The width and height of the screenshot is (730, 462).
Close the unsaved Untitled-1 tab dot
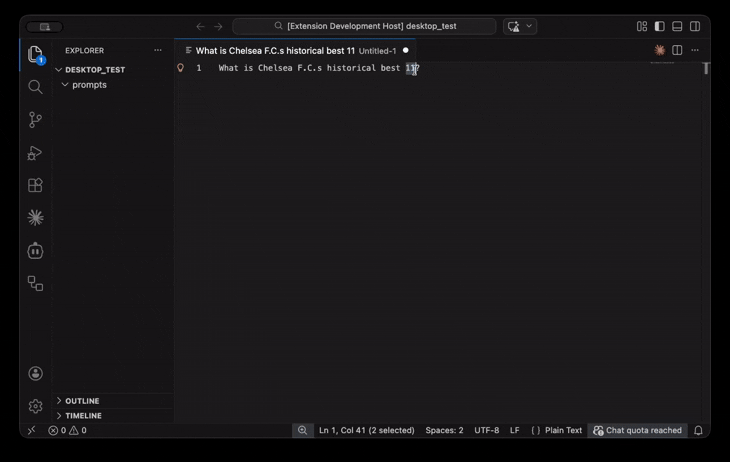tap(406, 50)
